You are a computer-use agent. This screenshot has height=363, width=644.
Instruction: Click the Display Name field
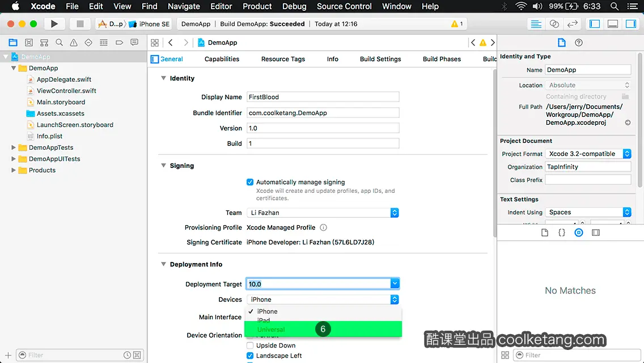click(323, 97)
